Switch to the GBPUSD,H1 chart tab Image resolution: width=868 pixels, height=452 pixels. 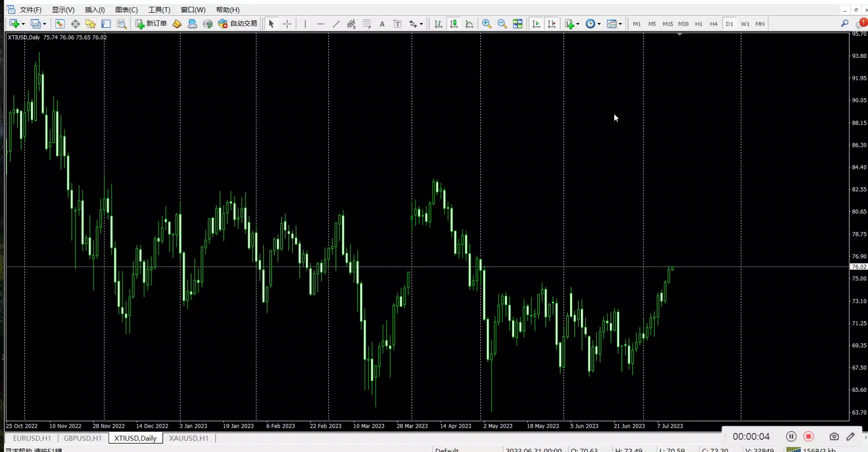tap(83, 438)
